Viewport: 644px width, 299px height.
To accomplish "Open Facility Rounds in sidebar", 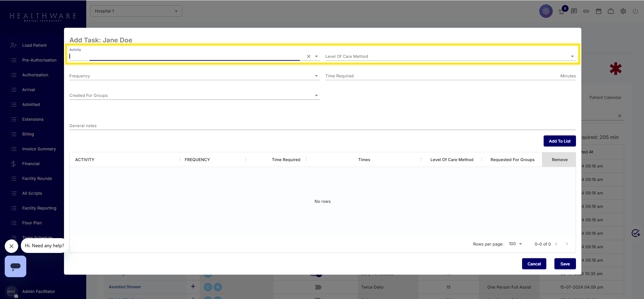I will (x=37, y=179).
